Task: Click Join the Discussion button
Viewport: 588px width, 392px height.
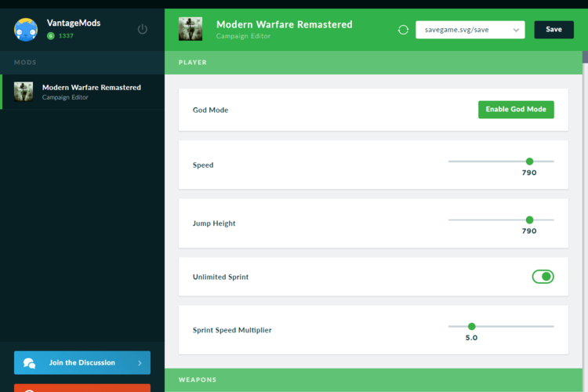Action: (x=82, y=363)
